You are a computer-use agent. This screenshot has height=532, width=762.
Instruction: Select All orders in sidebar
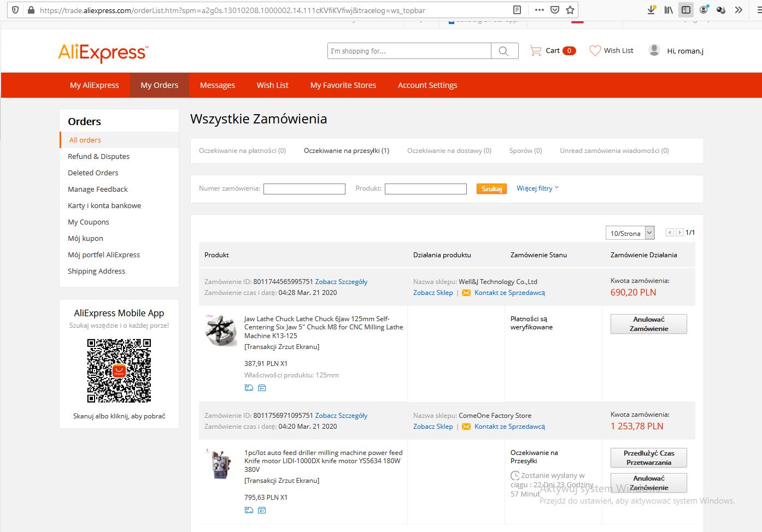pyautogui.click(x=85, y=140)
